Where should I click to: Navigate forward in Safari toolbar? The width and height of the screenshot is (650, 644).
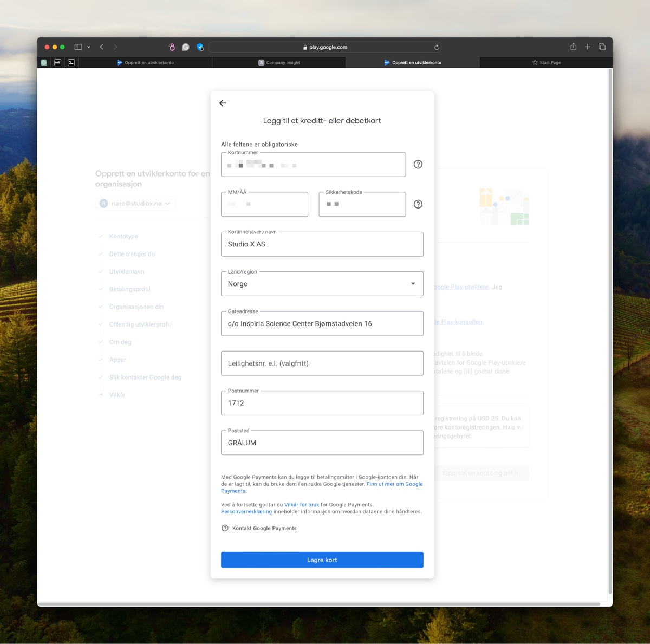115,47
